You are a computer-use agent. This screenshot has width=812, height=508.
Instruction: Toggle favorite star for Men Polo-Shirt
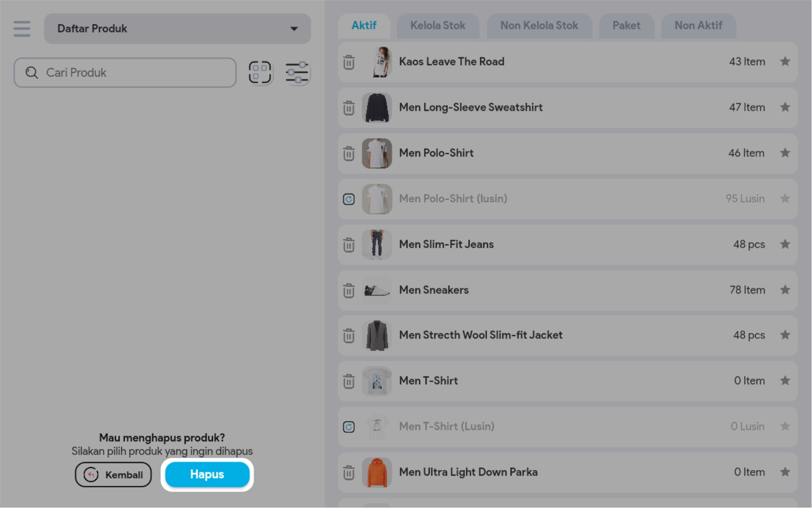[x=785, y=153]
